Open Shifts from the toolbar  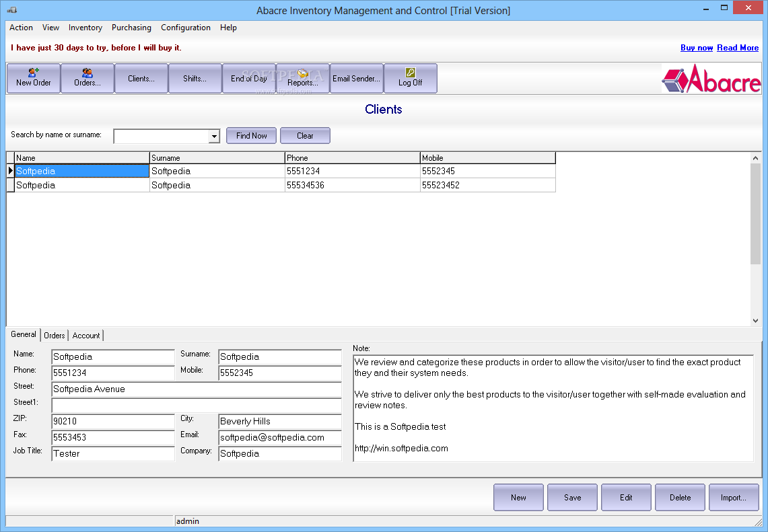[195, 78]
